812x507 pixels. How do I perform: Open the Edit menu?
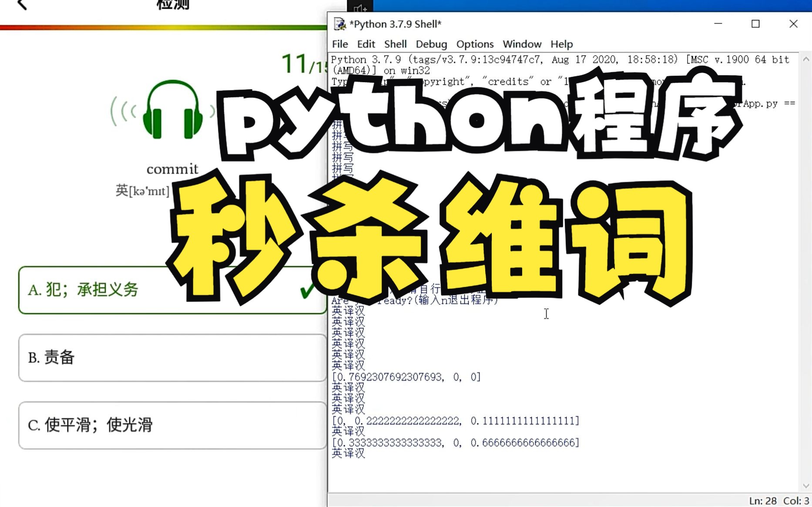[366, 44]
